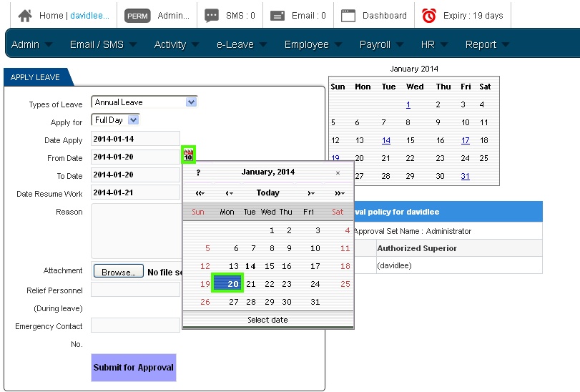Click the Relief Personnel input field
The image size is (580, 392).
click(135, 290)
